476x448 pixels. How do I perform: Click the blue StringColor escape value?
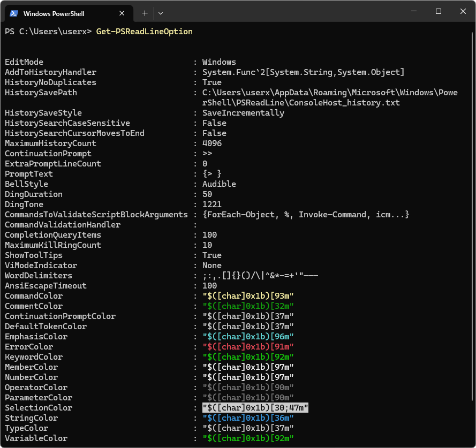248,418
